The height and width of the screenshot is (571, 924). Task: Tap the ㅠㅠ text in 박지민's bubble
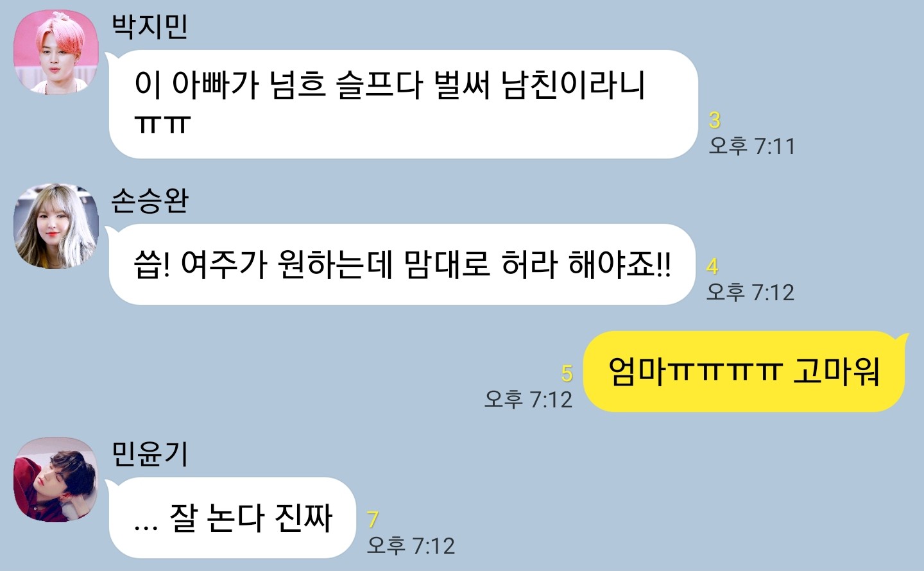163,124
